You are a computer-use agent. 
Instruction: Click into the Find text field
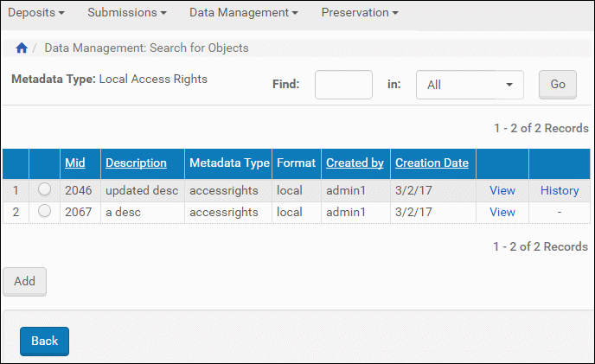point(343,85)
